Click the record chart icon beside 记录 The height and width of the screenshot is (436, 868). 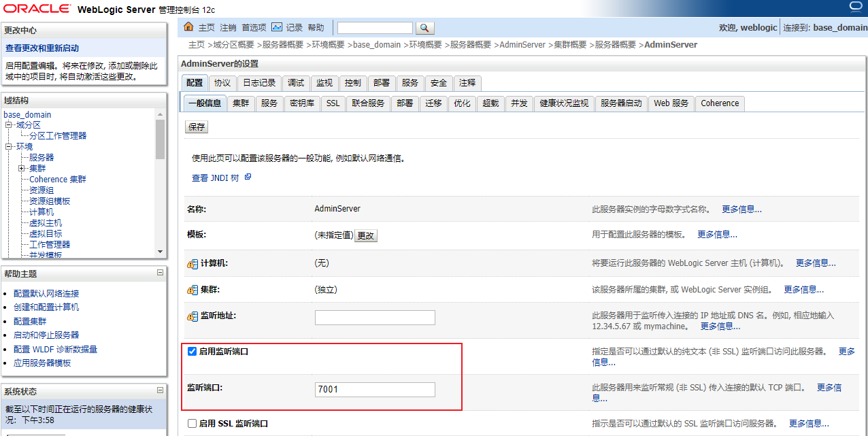click(x=277, y=27)
